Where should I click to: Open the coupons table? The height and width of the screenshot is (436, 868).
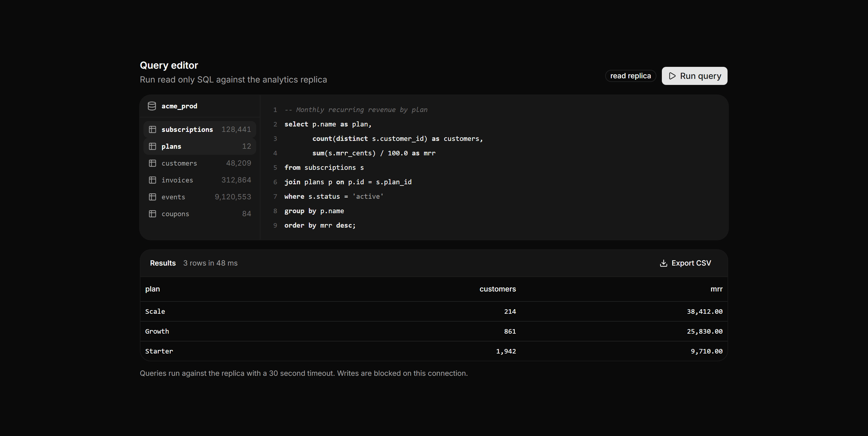pos(200,213)
